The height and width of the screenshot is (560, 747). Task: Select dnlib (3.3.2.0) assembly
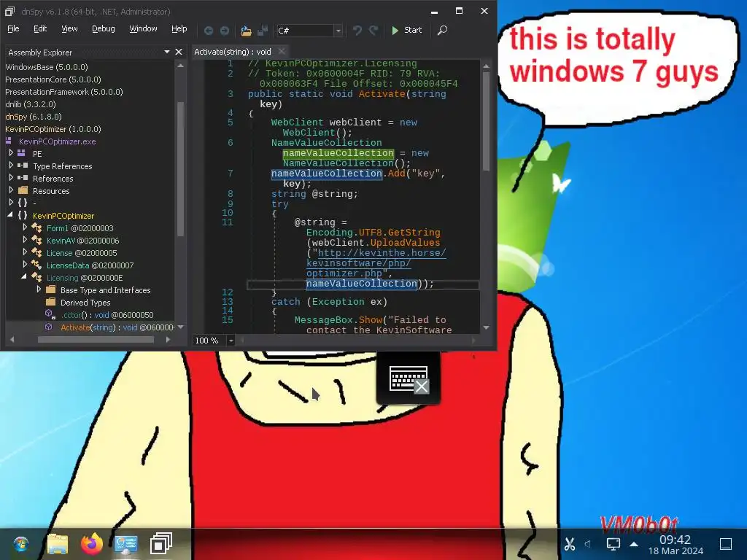[31, 104]
